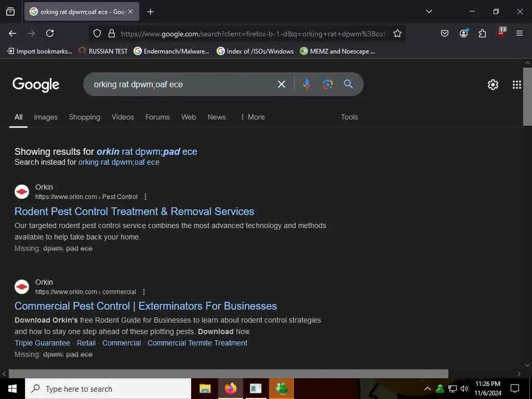Open three-dot menu of orkin.com Pest Control result
The image size is (532, 399).
145,197
